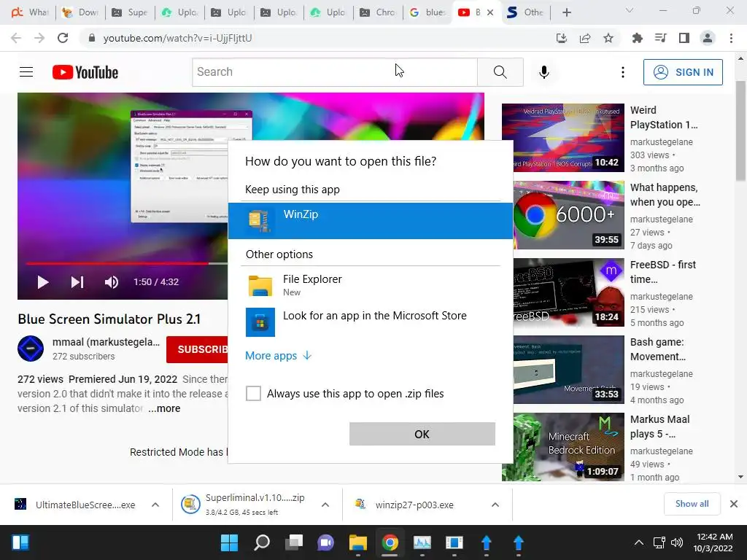747x560 pixels.
Task: Show hidden system tray icons
Action: [639, 542]
